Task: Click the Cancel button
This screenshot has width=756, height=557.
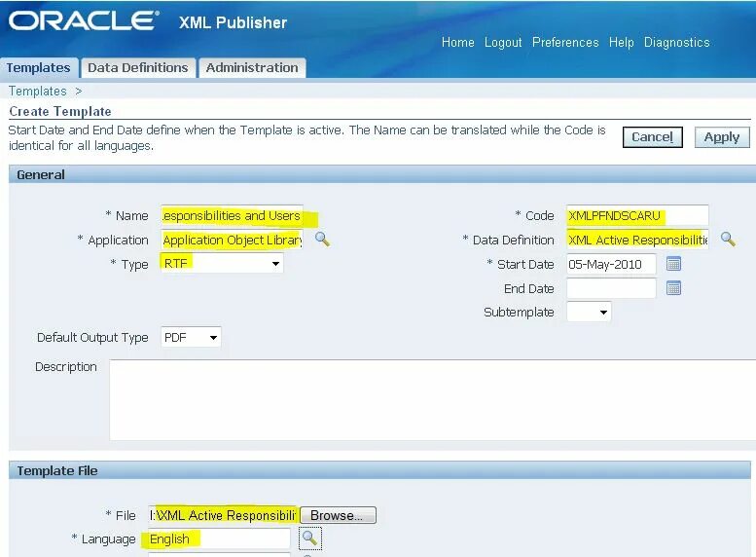Action: pos(652,137)
